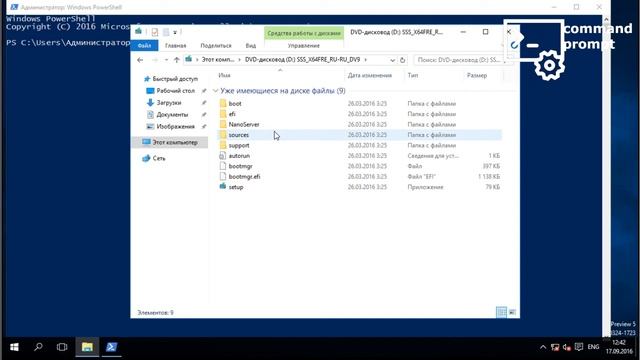This screenshot has height=360, width=640.
Task: Open the Start menu
Action: pos(14,347)
